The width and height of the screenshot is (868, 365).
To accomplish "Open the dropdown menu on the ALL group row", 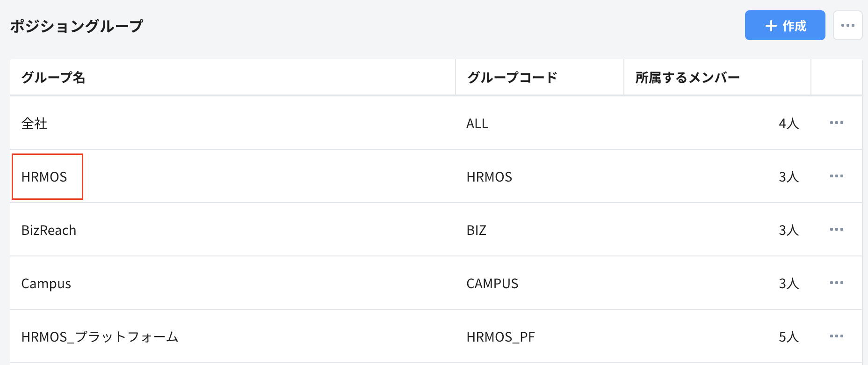I will (x=837, y=123).
